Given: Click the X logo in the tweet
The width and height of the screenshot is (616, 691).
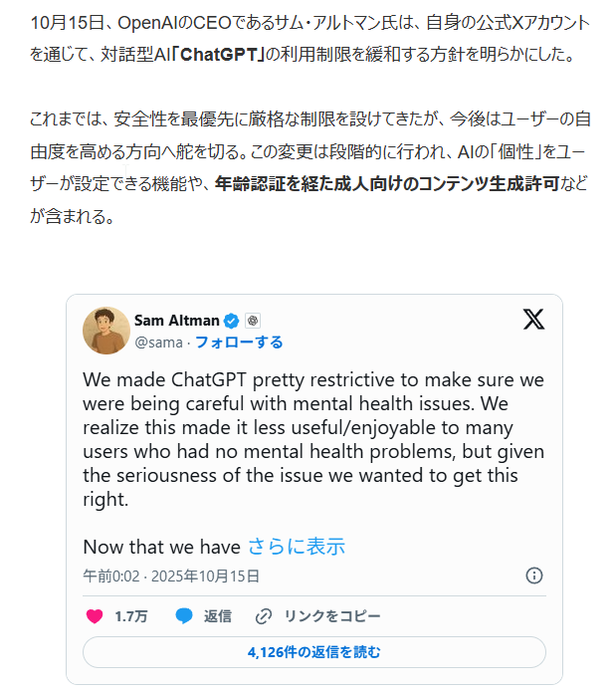Looking at the screenshot, I should pyautogui.click(x=533, y=320).
